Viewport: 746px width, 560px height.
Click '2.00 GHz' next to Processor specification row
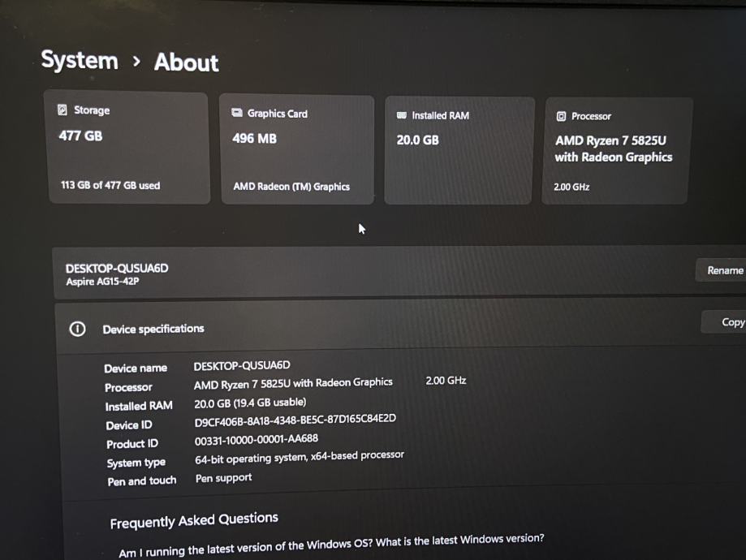click(446, 381)
